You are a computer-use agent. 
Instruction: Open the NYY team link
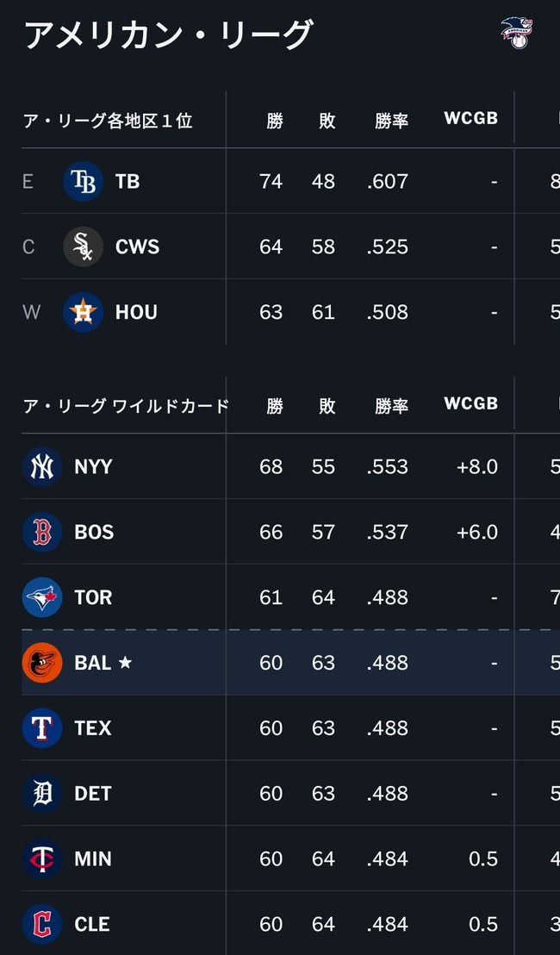(x=93, y=466)
